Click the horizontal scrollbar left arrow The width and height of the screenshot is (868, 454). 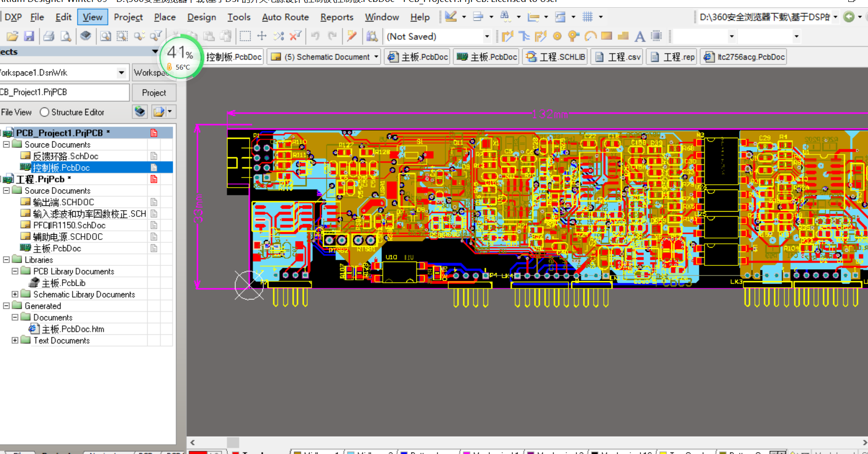coord(192,442)
